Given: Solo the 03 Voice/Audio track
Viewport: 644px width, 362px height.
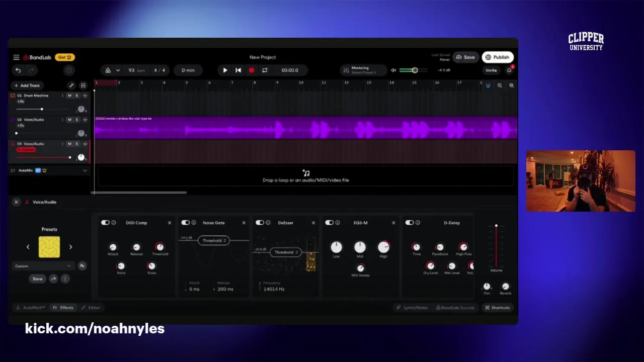Looking at the screenshot, I should point(76,144).
